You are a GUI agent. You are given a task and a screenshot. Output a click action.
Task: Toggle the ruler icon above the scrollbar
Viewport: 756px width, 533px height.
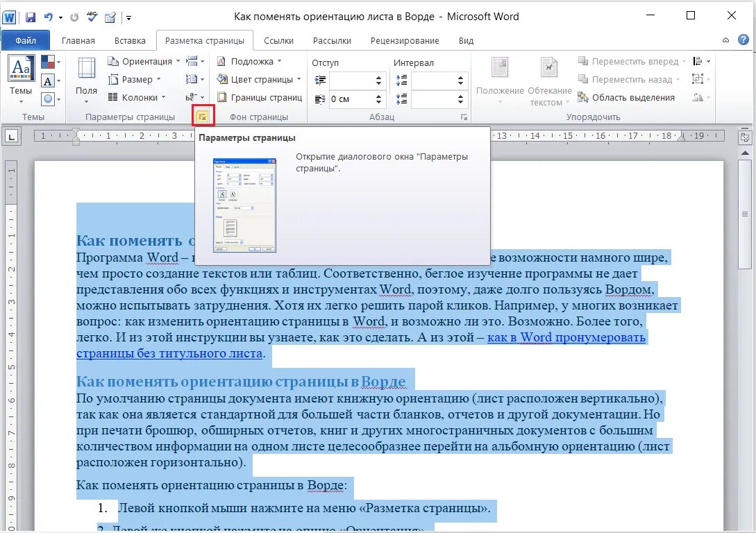[x=745, y=137]
